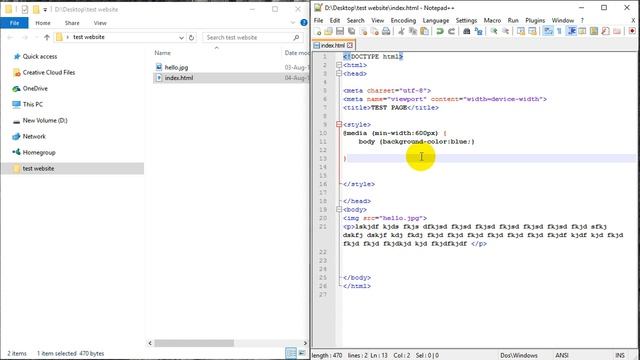Click the Explorer horizontal scrollbar thumb

tap(194, 343)
